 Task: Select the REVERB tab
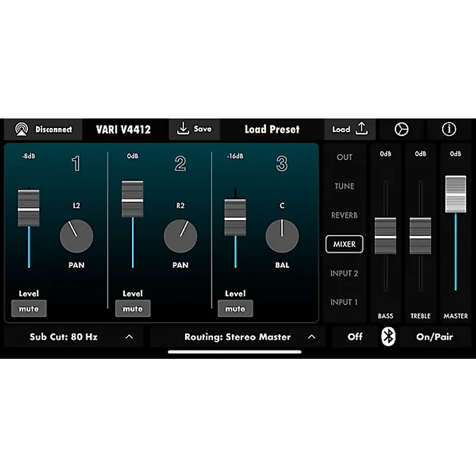(x=344, y=215)
